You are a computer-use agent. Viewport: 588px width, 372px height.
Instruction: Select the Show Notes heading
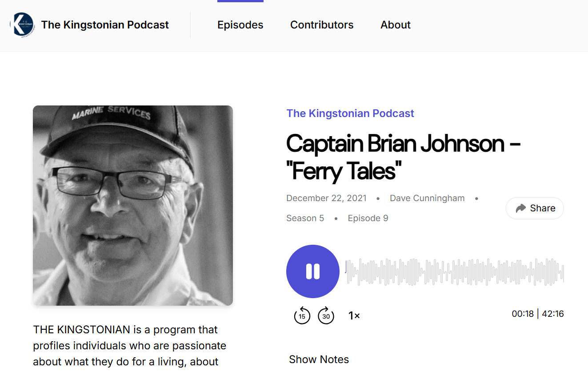[319, 360]
